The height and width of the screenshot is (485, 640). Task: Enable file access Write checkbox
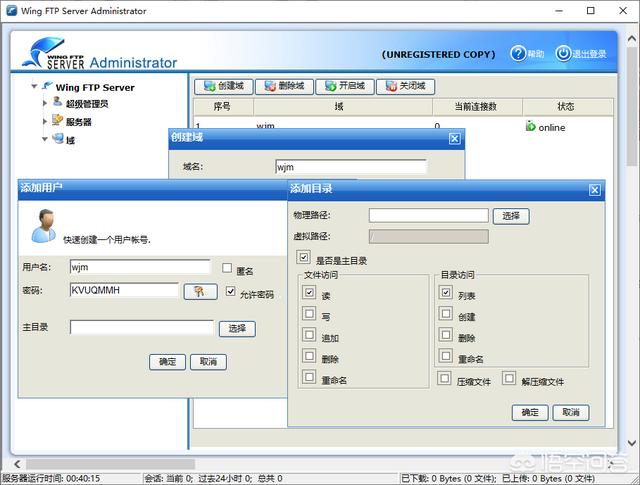(309, 314)
